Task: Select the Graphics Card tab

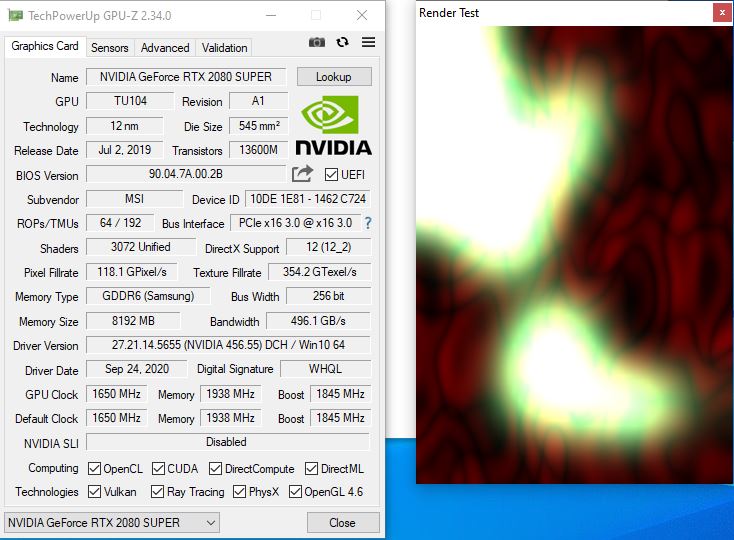Action: (45, 46)
